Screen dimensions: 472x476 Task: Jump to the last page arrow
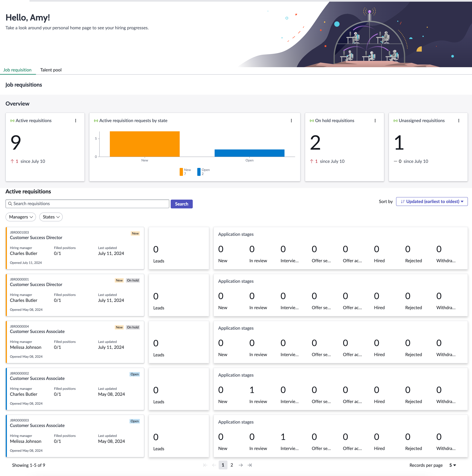tap(250, 465)
